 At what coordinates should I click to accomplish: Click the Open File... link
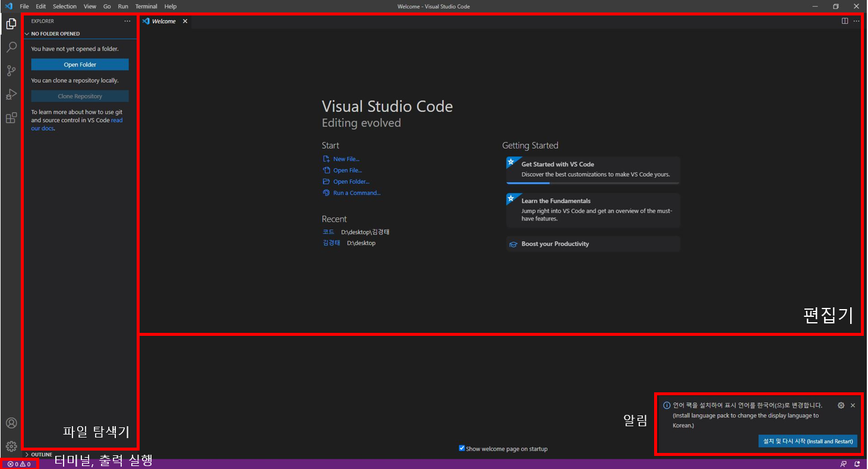348,170
